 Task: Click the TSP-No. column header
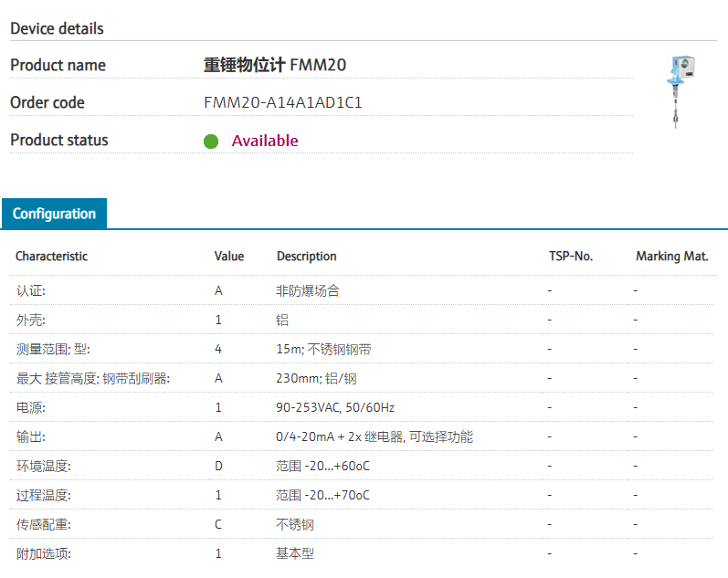[x=571, y=257]
